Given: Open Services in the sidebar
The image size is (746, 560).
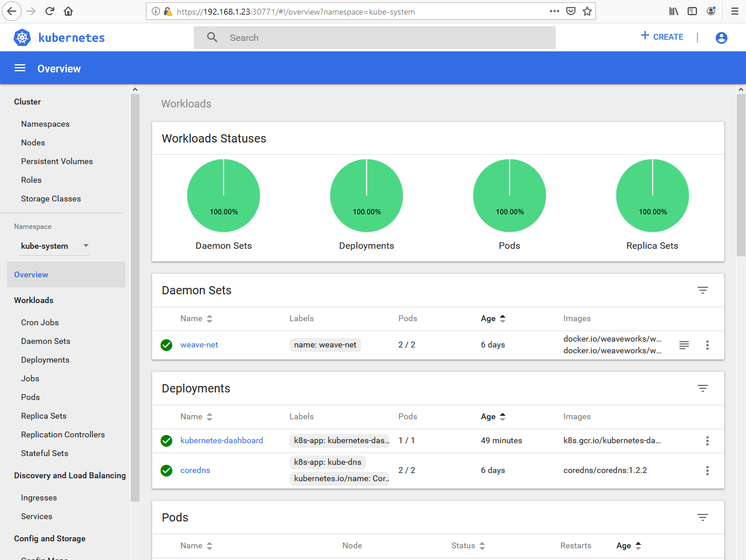Looking at the screenshot, I should [37, 516].
